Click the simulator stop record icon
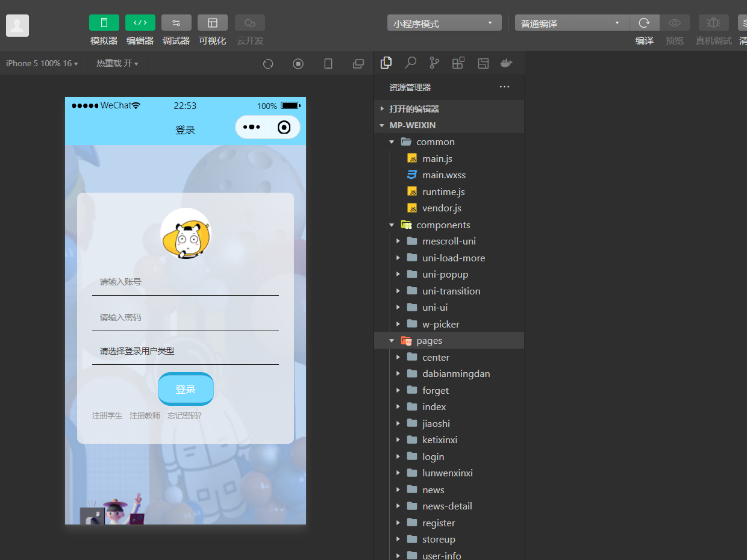This screenshot has width=747, height=560. [298, 64]
